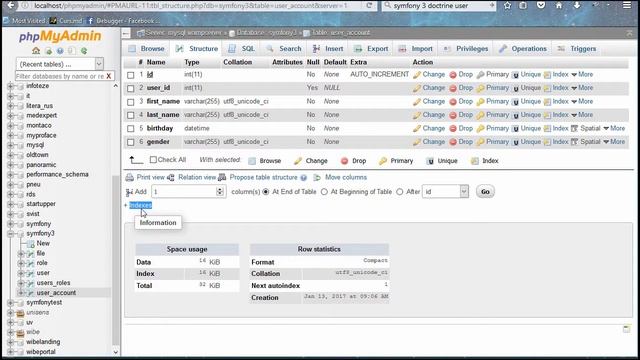Click the Filter databases input field
640x360 pixels.
point(60,76)
